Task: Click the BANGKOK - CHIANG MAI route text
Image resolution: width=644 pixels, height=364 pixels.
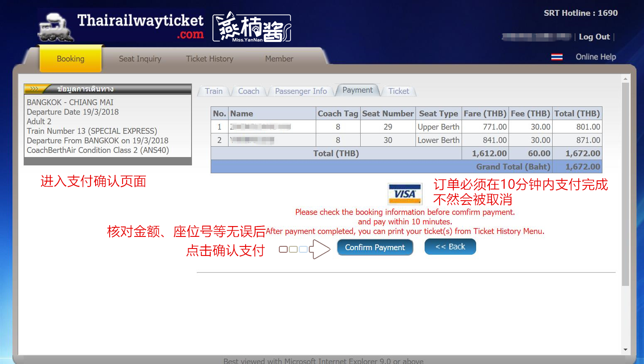Action: pos(70,102)
